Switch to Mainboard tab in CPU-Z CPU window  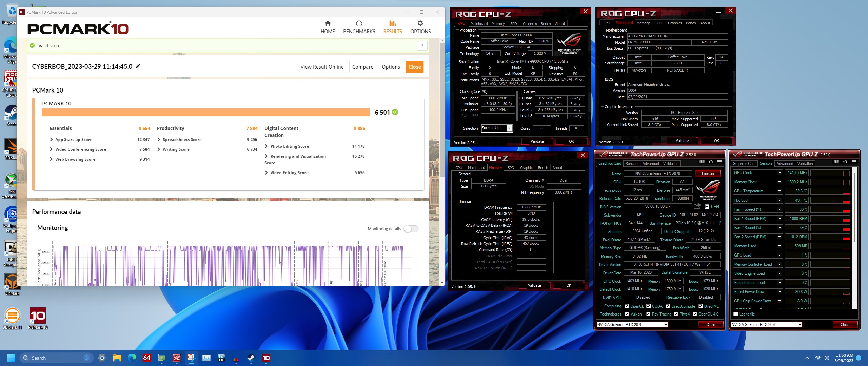coord(479,24)
